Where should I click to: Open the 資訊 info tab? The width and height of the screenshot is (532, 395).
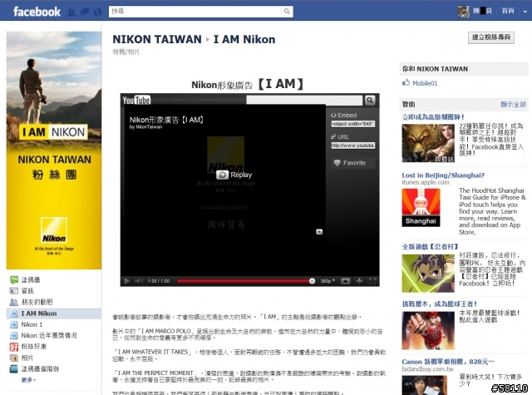(x=27, y=291)
